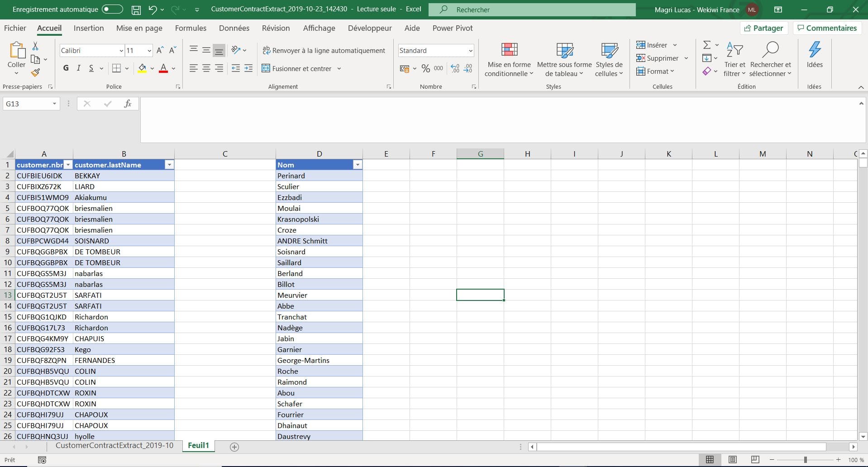868x467 pixels.
Task: Open the customer.lastName filter dropdown
Action: (169, 165)
